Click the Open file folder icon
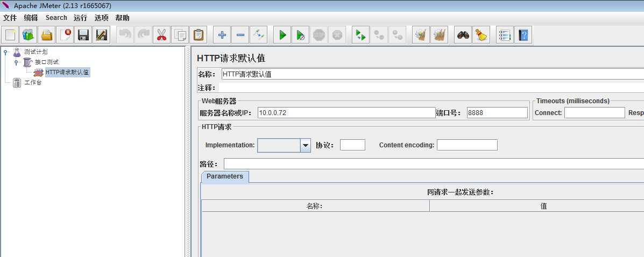The width and height of the screenshot is (644, 257). 47,35
